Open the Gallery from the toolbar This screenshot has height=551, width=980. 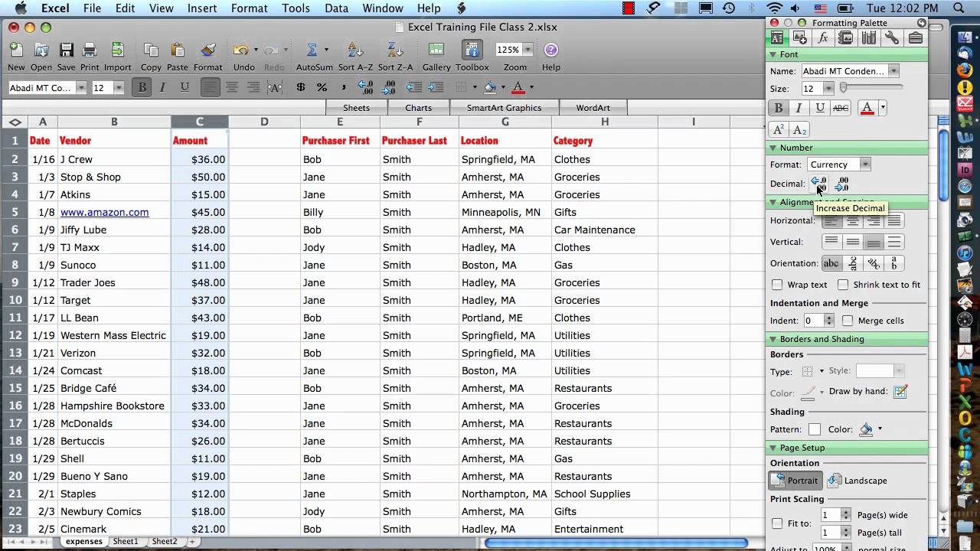(436, 51)
